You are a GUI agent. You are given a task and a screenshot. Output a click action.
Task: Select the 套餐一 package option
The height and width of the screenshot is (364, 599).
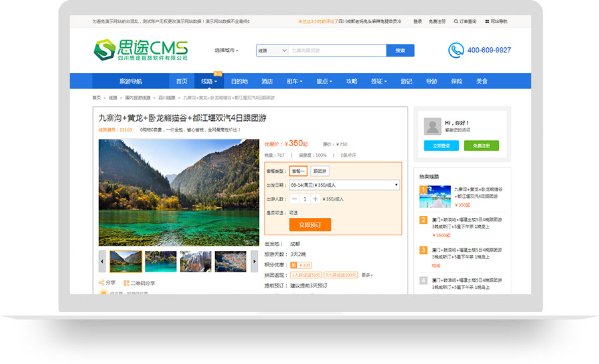298,171
